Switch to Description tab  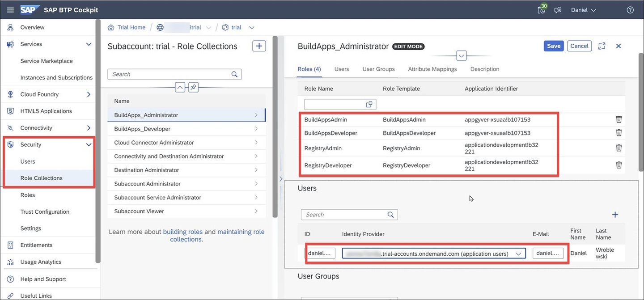pos(485,69)
